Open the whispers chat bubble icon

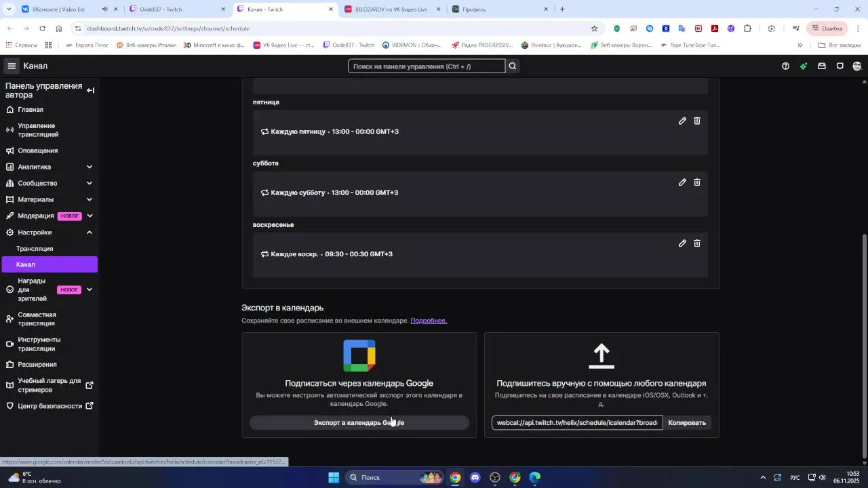click(840, 66)
